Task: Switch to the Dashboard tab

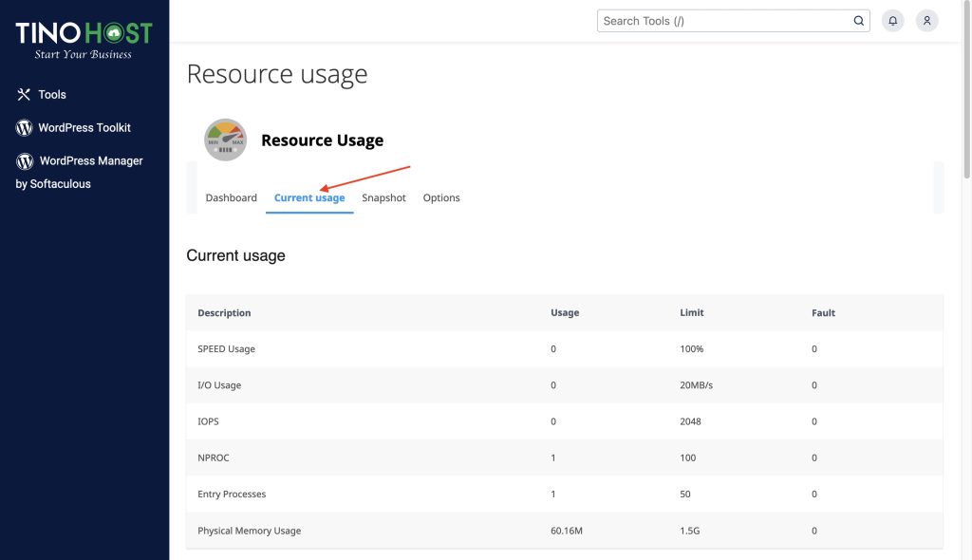Action: click(232, 197)
